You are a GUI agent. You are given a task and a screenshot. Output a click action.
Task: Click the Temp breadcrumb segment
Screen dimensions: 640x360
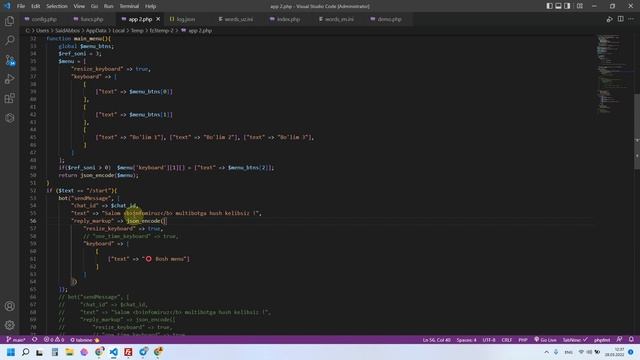[137, 31]
